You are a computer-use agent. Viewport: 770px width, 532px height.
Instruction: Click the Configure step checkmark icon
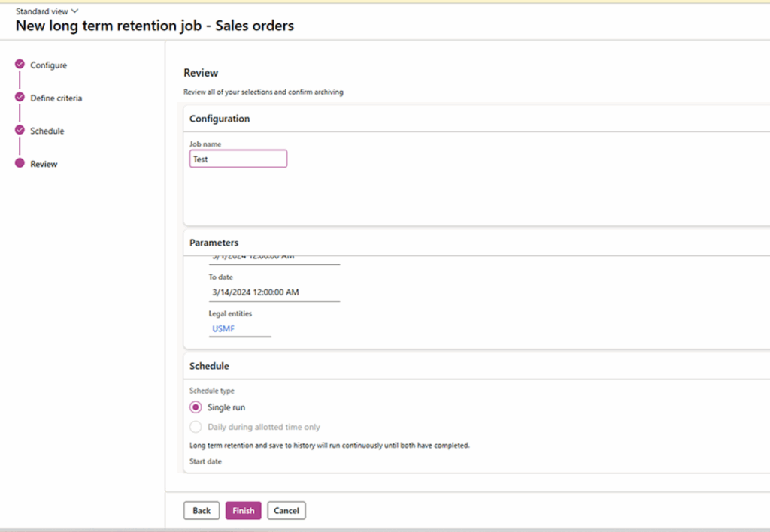20,65
